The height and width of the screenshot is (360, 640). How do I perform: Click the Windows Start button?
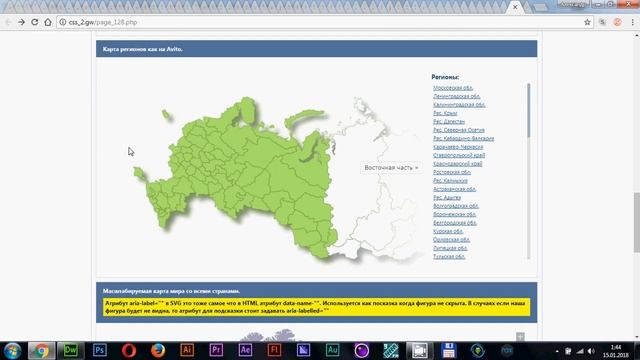coord(12,351)
